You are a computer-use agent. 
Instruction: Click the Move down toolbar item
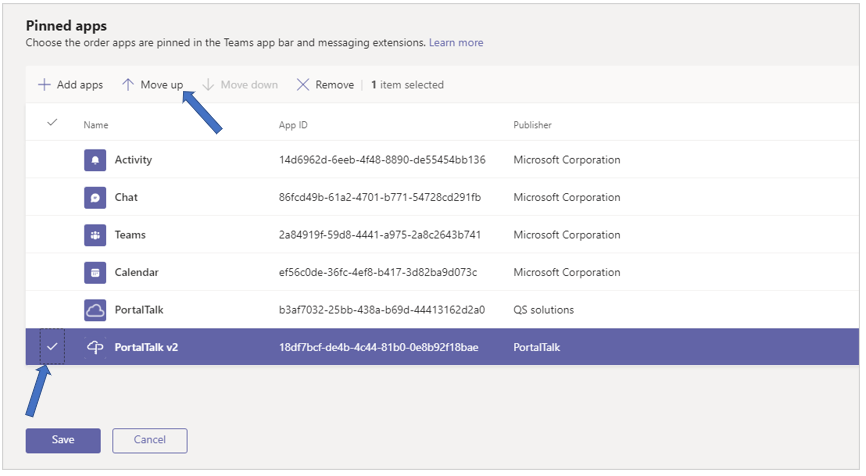point(240,84)
